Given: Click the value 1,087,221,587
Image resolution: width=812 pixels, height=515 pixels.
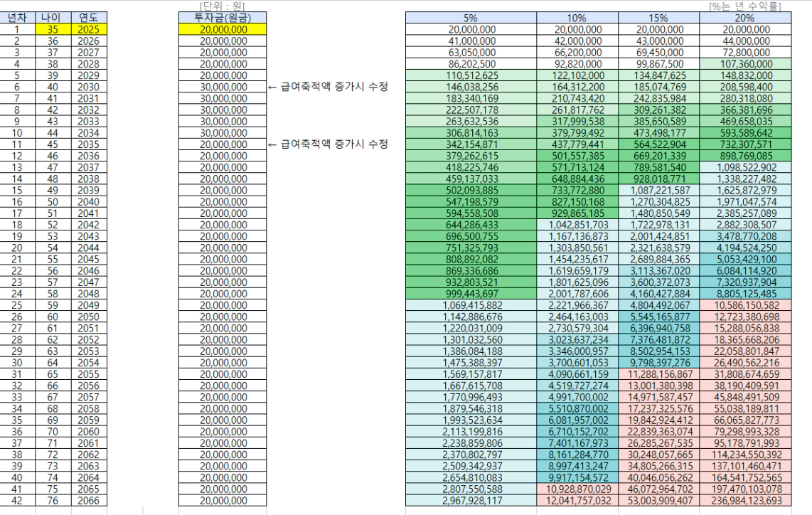Looking at the screenshot, I should (658, 191).
